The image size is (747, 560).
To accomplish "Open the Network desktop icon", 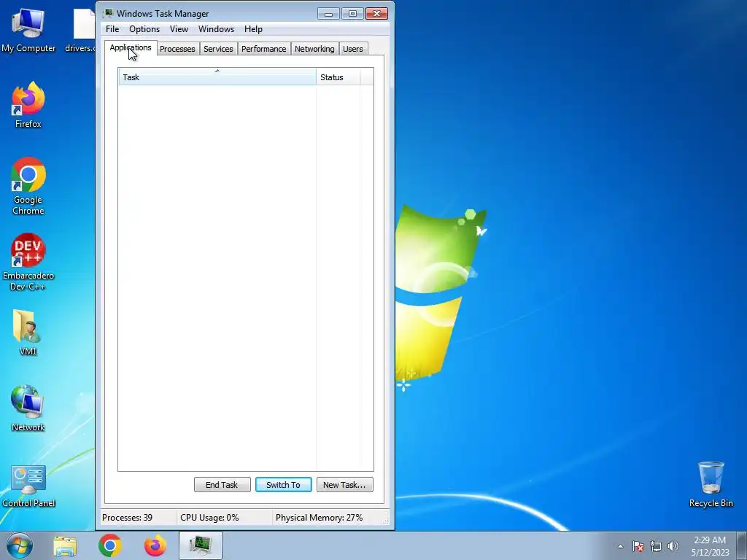I will click(x=28, y=408).
